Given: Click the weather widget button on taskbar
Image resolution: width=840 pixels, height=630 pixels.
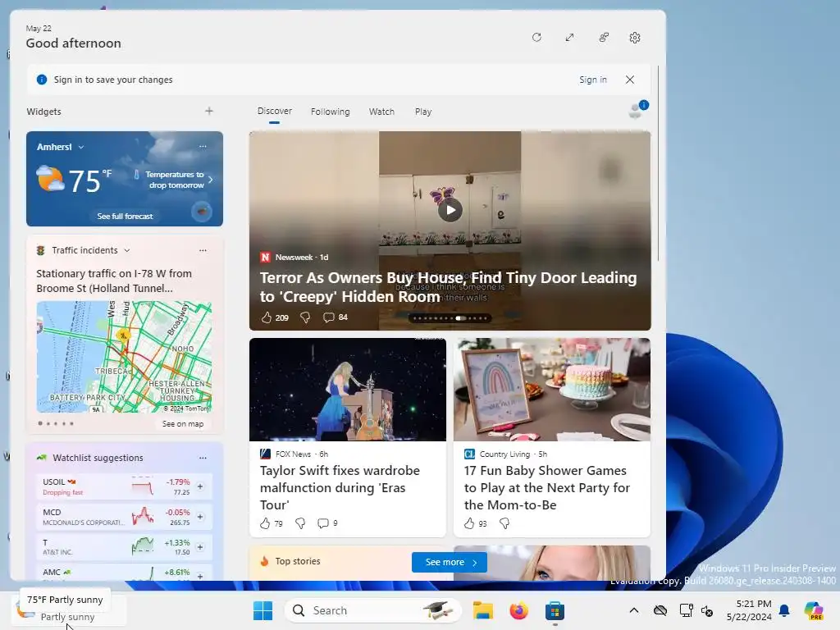Looking at the screenshot, I should tap(68, 610).
